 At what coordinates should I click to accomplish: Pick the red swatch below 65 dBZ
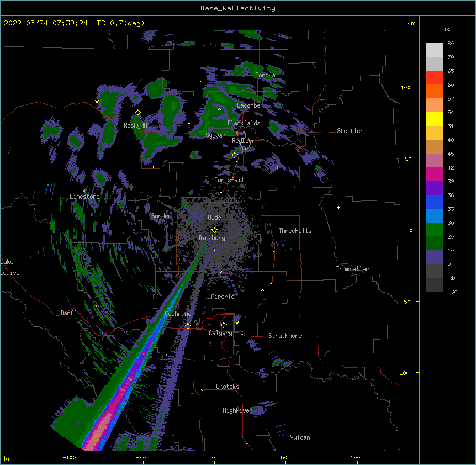pos(434,78)
